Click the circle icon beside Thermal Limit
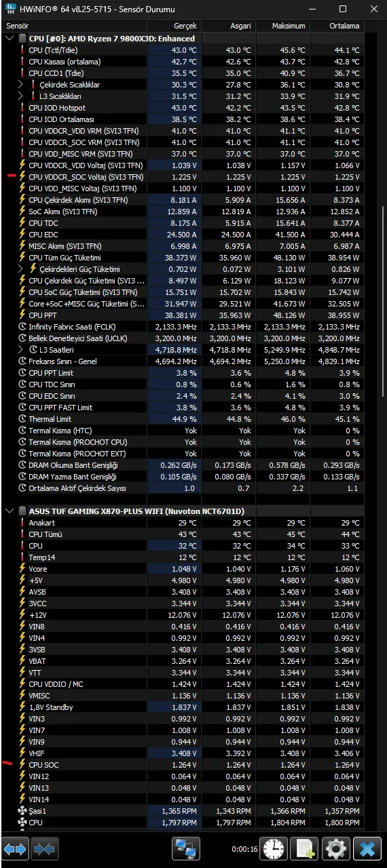387x868 pixels. coord(22,419)
